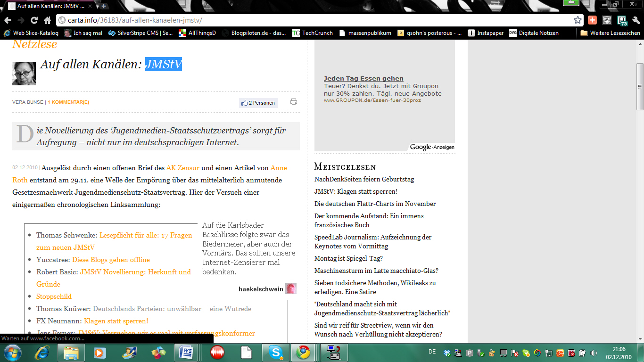Click the address bar URL field
This screenshot has height=362, width=644.
[x=311, y=20]
